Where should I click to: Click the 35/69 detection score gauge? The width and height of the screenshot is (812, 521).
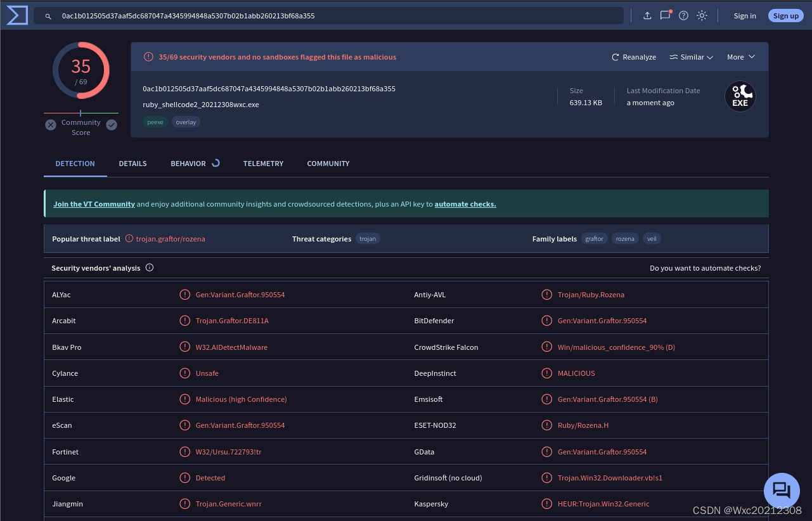(81, 70)
